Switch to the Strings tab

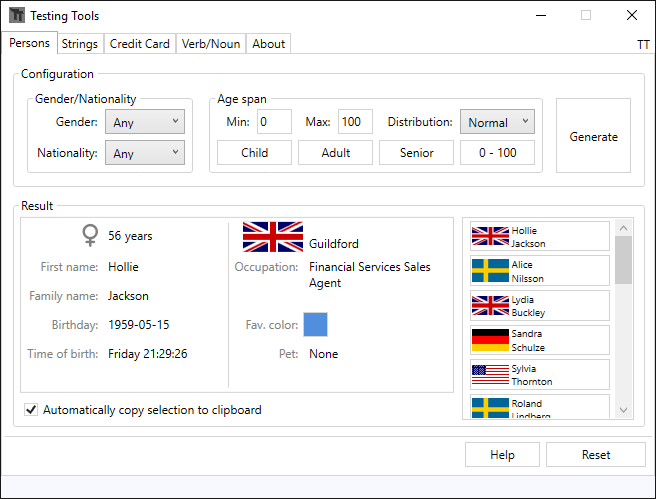(x=79, y=44)
